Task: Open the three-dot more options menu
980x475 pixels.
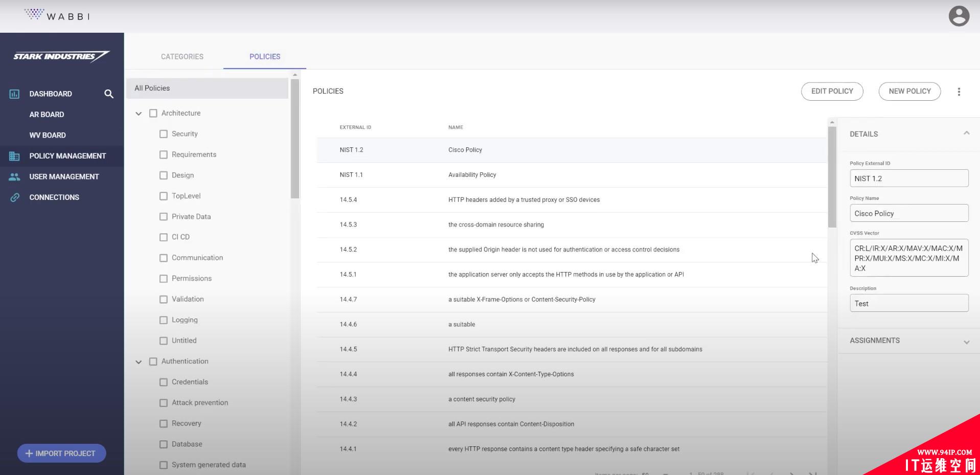Action: coord(959,92)
